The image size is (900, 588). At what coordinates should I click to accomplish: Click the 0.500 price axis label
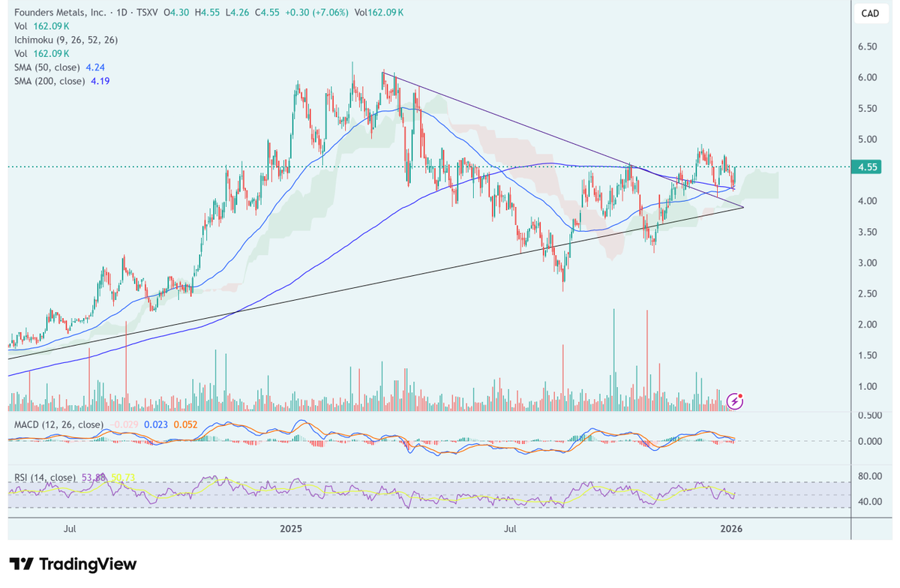[x=870, y=415]
